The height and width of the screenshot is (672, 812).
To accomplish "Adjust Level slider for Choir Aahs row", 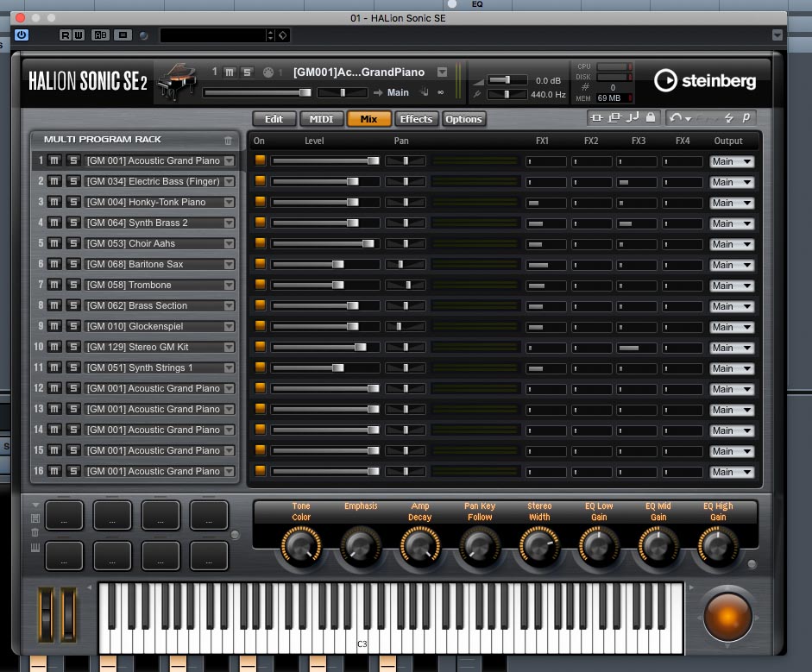I will (x=325, y=243).
